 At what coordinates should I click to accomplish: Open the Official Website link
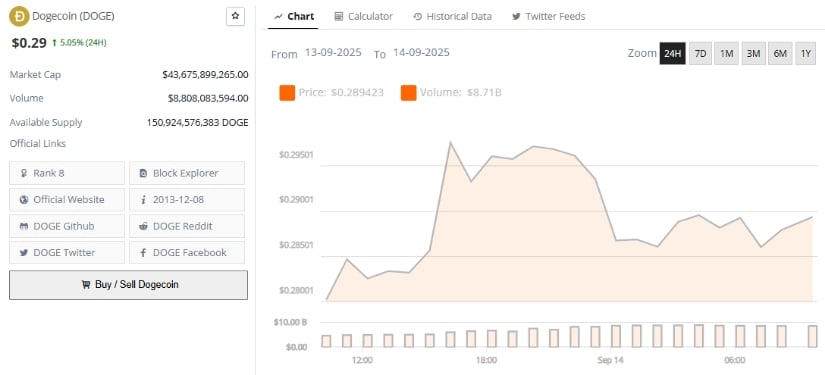click(x=67, y=200)
